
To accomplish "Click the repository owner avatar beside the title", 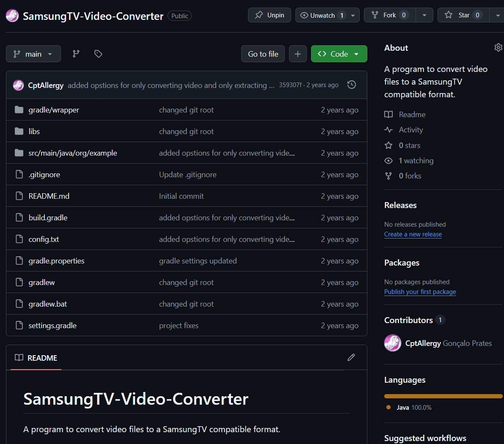I will 12,16.
